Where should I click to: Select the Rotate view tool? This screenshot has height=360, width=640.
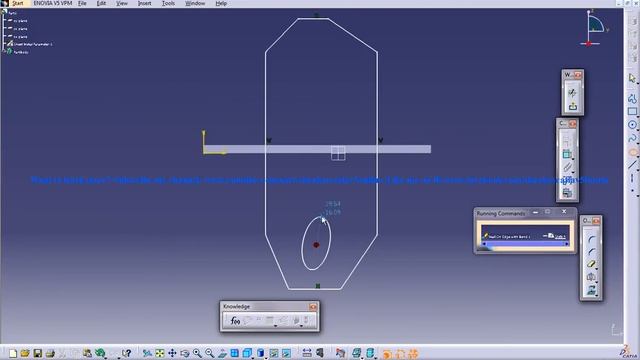184,353
